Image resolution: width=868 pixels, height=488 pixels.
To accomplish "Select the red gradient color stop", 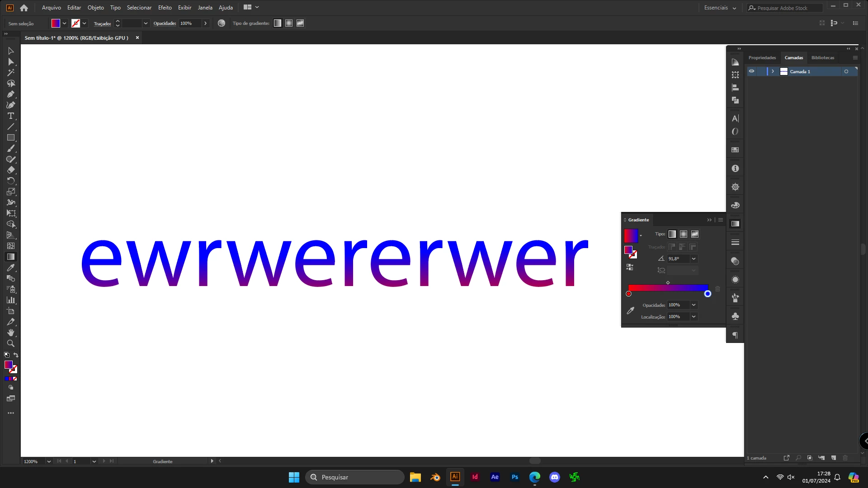I will (628, 294).
